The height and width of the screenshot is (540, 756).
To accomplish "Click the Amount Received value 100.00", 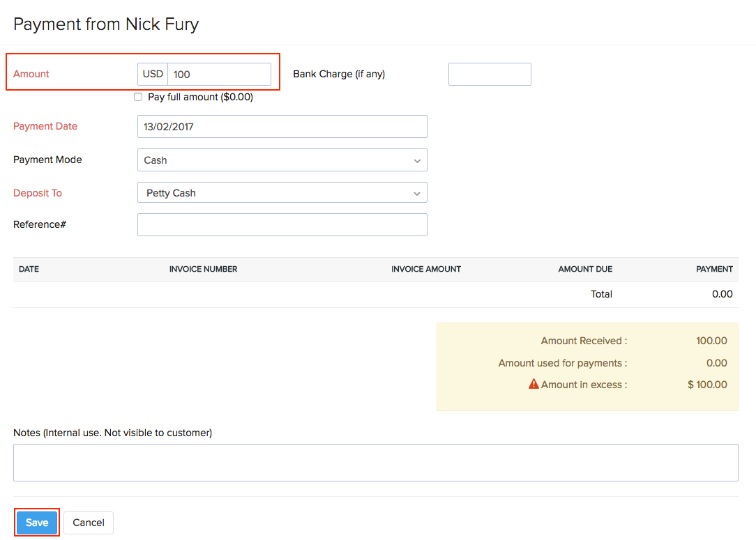I will click(x=711, y=341).
